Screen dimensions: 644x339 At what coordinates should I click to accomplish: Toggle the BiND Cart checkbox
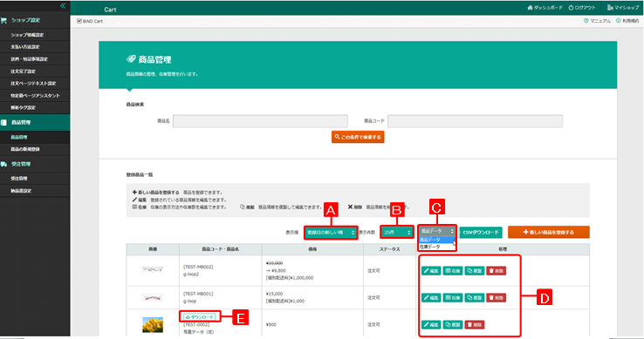coord(79,21)
